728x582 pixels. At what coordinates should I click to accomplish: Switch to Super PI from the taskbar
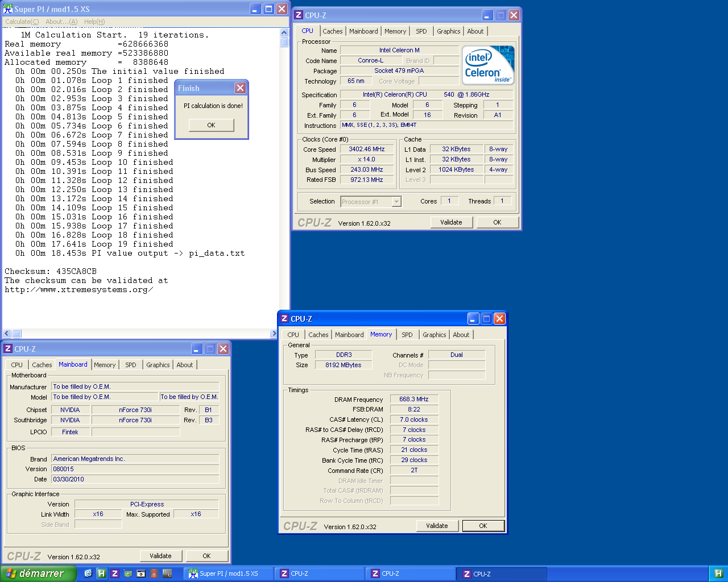(x=229, y=573)
